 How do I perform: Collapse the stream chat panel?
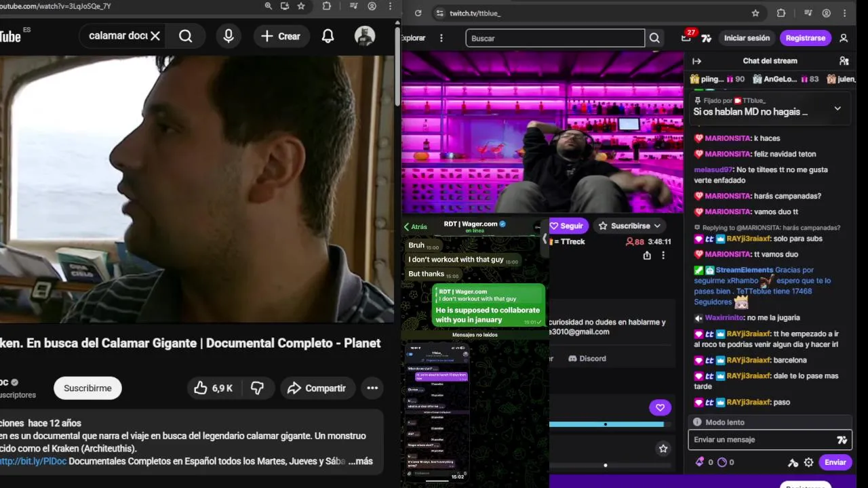696,61
